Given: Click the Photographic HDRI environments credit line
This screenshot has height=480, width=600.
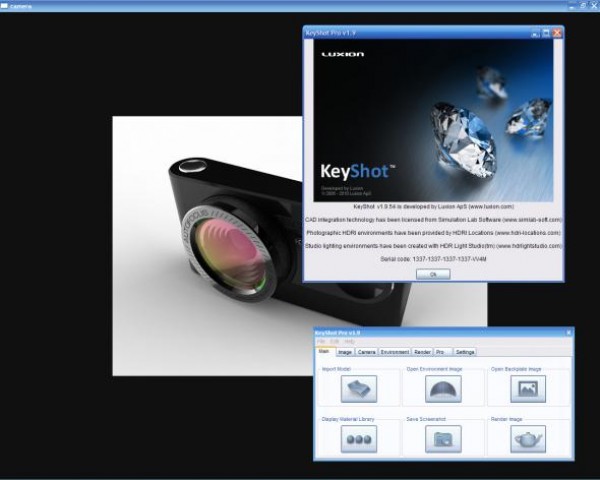Looking at the screenshot, I should point(433,233).
